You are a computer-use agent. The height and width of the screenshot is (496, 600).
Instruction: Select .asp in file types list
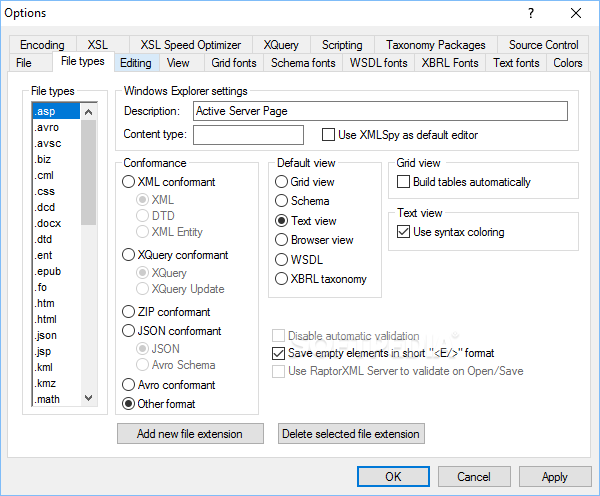point(56,111)
